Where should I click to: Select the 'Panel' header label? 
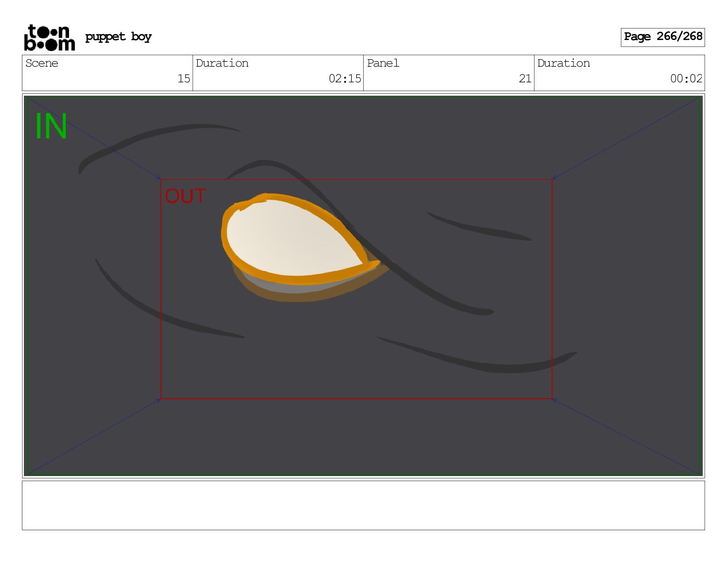coord(383,63)
